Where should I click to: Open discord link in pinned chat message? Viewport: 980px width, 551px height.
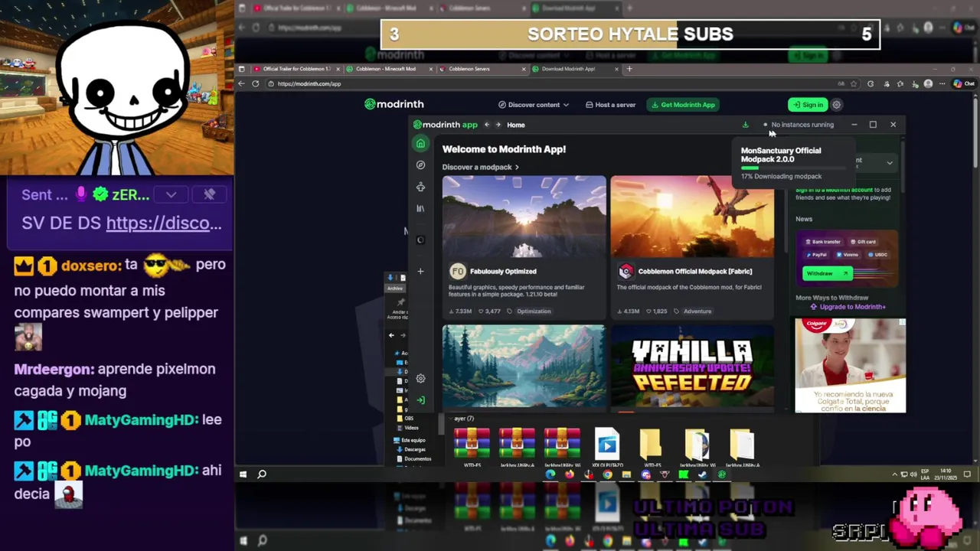[x=164, y=223]
